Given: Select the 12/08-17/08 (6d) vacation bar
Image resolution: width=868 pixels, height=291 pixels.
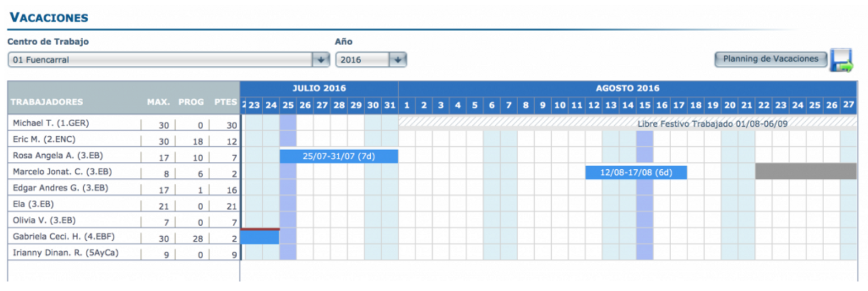Looking at the screenshot, I should tap(636, 172).
